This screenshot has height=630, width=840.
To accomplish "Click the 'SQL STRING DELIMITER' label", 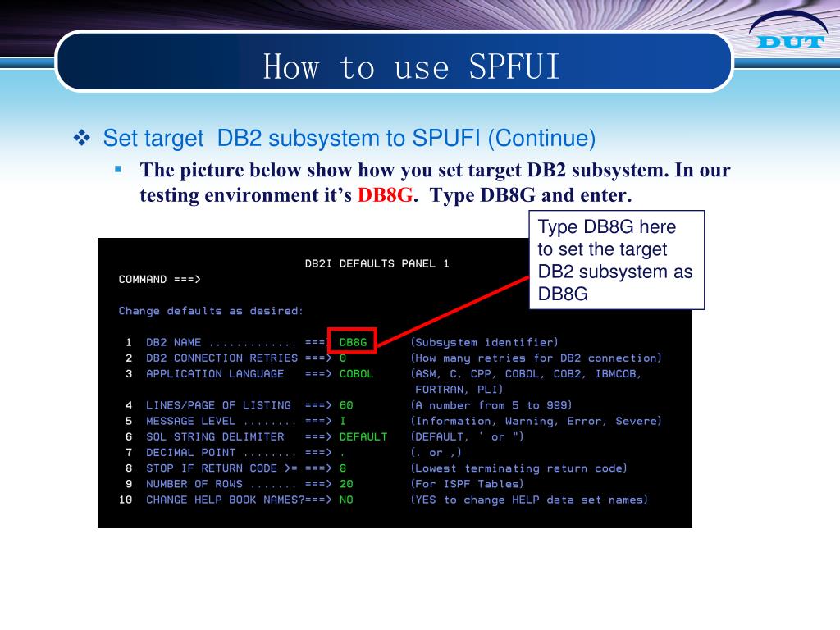I will coord(215,436).
